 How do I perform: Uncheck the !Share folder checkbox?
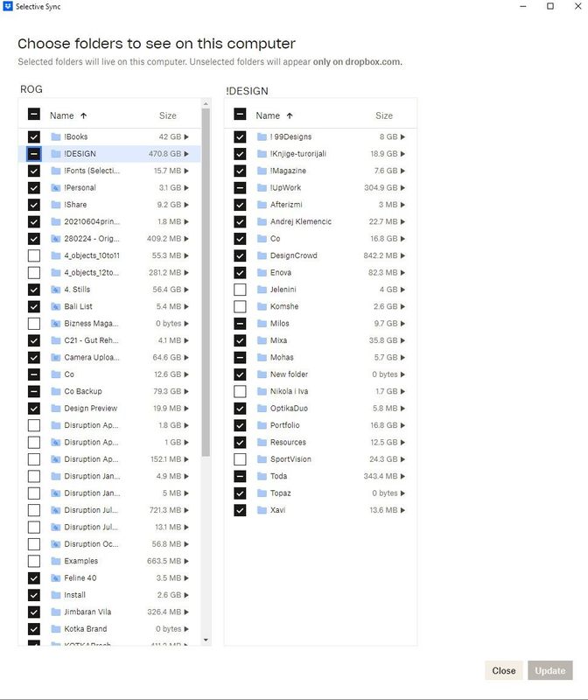tap(34, 205)
